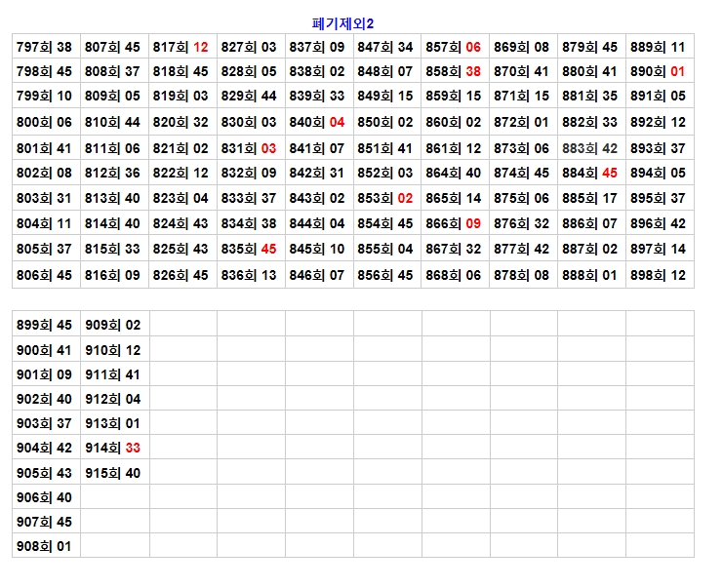Select cell 831회 with red 03

(x=250, y=148)
